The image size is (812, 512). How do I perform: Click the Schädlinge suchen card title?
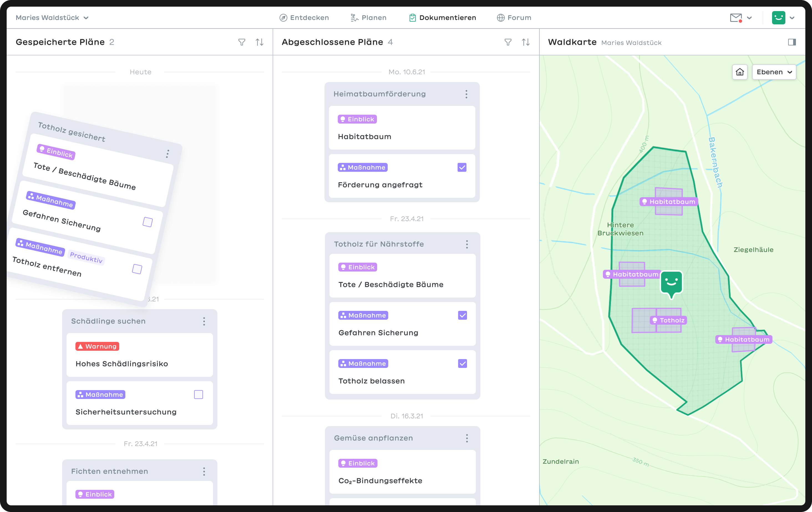108,321
